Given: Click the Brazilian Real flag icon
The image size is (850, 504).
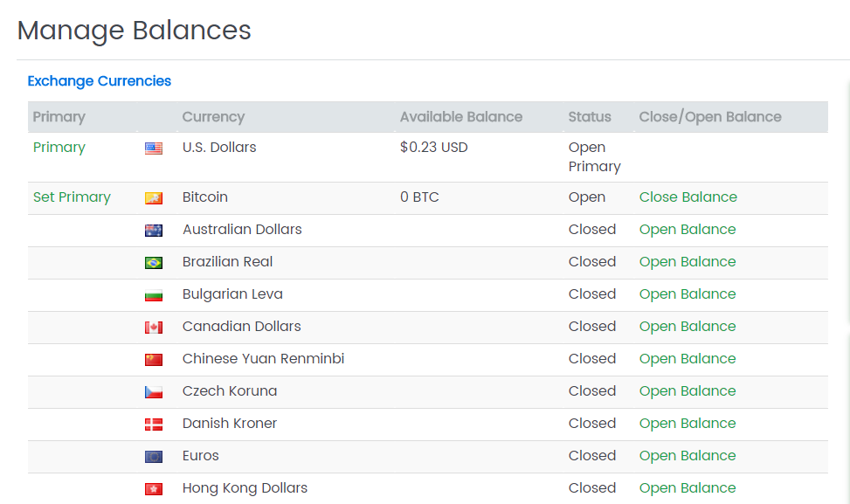Looking at the screenshot, I should click(x=154, y=263).
